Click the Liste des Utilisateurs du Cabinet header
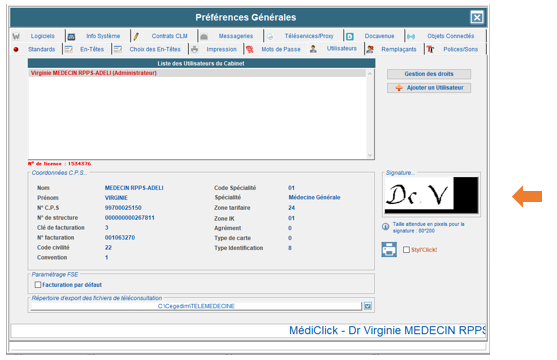Screen dimensions: 557x360 (x=201, y=63)
